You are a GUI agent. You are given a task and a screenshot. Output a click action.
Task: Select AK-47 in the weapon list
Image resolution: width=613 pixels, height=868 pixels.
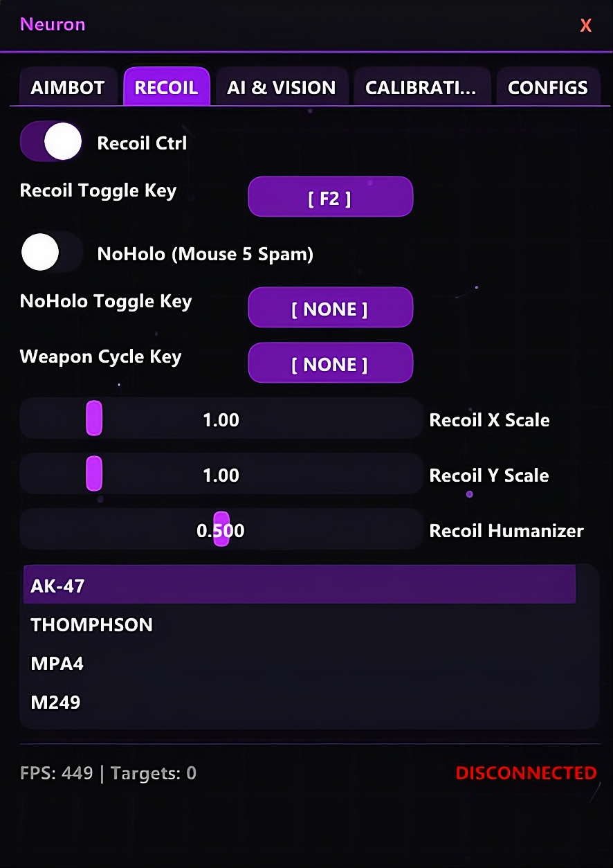300,585
